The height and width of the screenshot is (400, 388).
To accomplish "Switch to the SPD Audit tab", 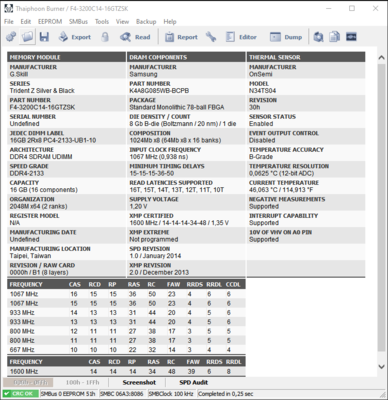I will tap(194, 382).
